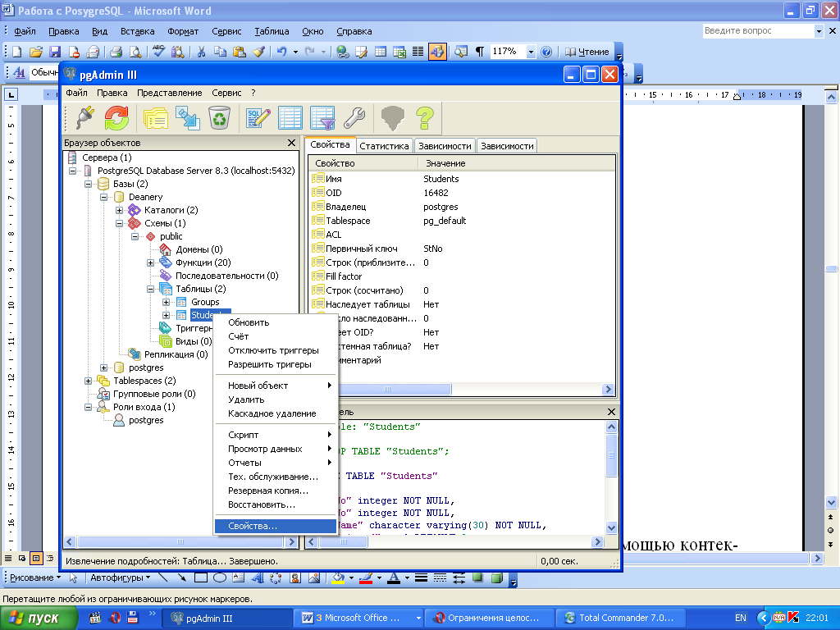Click the EN language indicator in tray
The width and height of the screenshot is (840, 630).
[741, 618]
